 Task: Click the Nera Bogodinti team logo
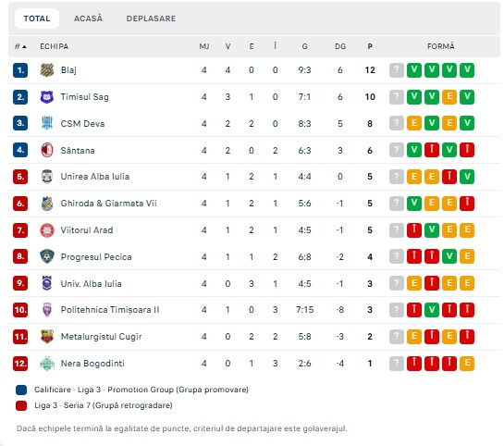(47, 364)
